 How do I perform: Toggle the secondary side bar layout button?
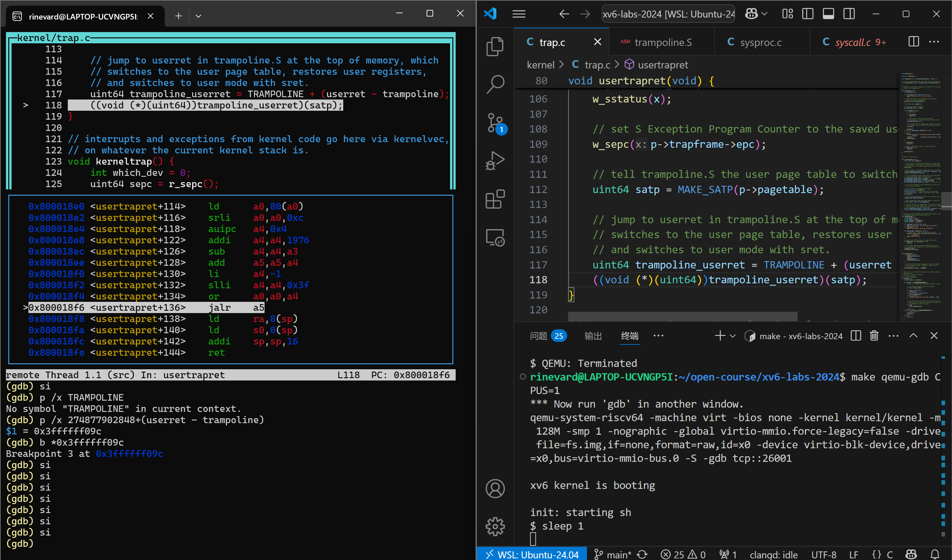[849, 14]
